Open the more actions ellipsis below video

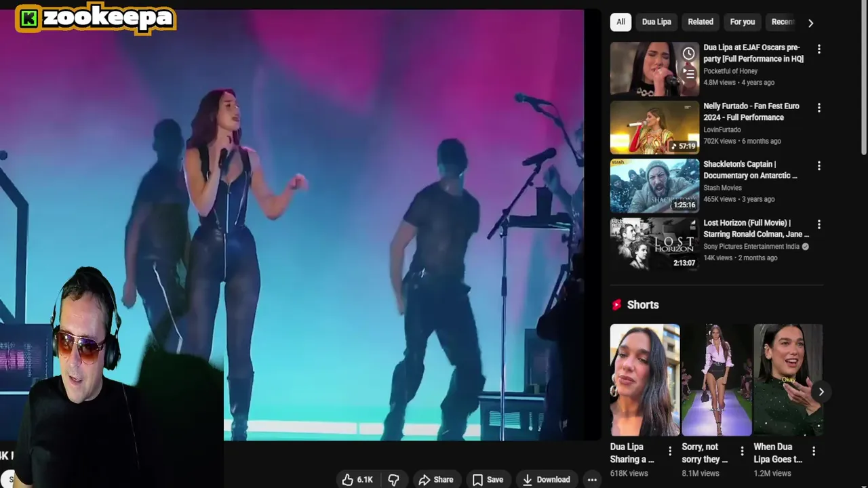pos(592,479)
